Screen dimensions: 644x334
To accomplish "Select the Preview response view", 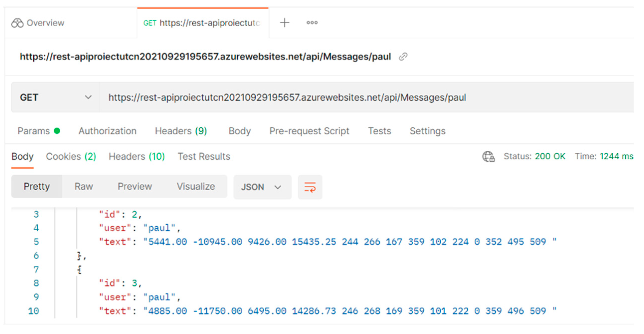I will tap(134, 186).
